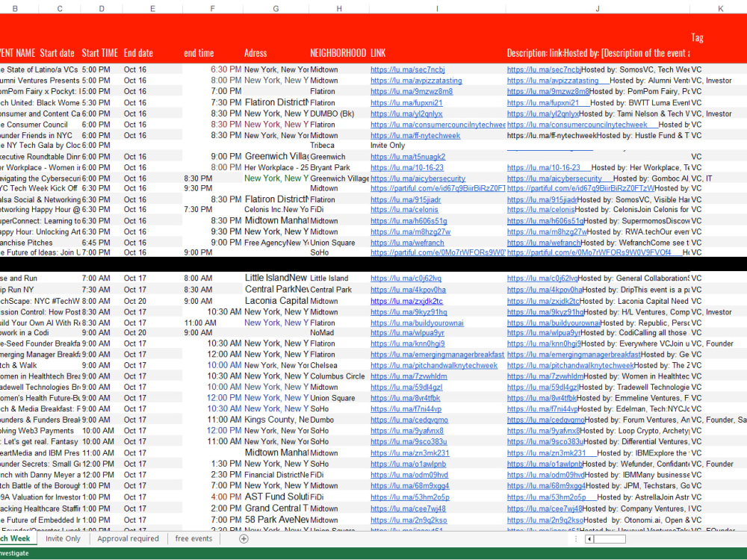Click the Adress header cell
Image resolution: width=747 pixels, height=560 pixels.
255,53
